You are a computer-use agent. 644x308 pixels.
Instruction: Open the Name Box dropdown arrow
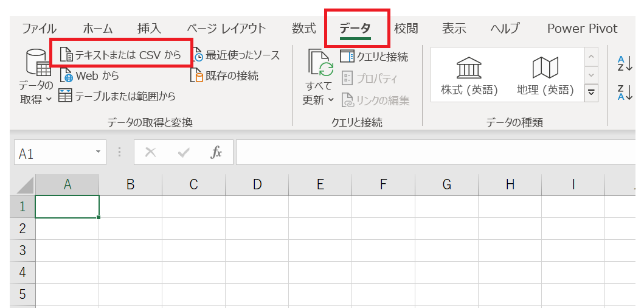[97, 153]
